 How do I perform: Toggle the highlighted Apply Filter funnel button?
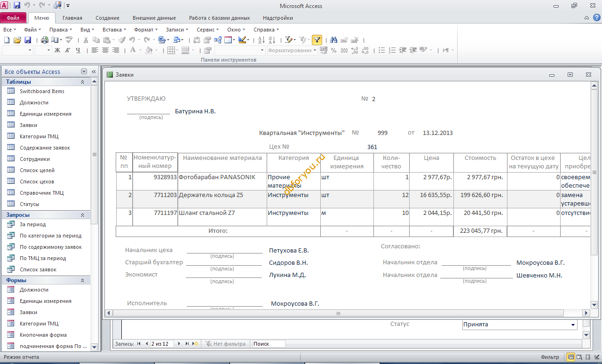[x=317, y=40]
